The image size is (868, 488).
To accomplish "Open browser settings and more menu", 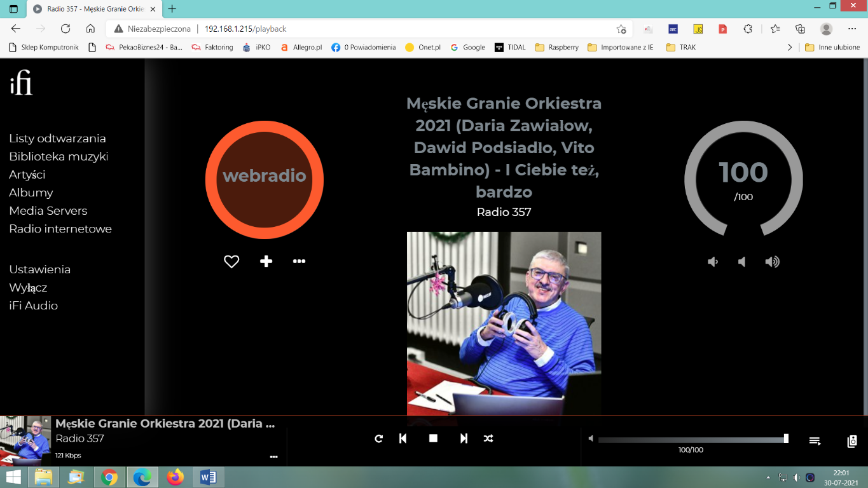I will tap(852, 29).
